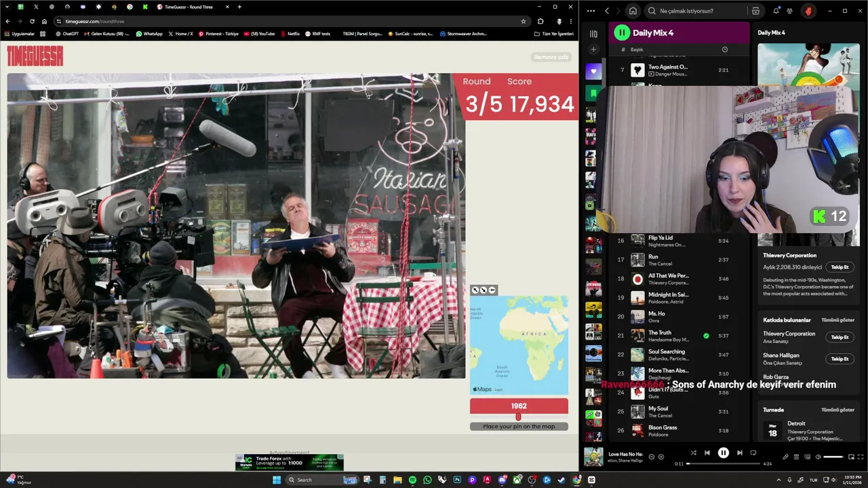Open Spotify notifications bell
The height and width of the screenshot is (488, 868).
[x=776, y=11]
